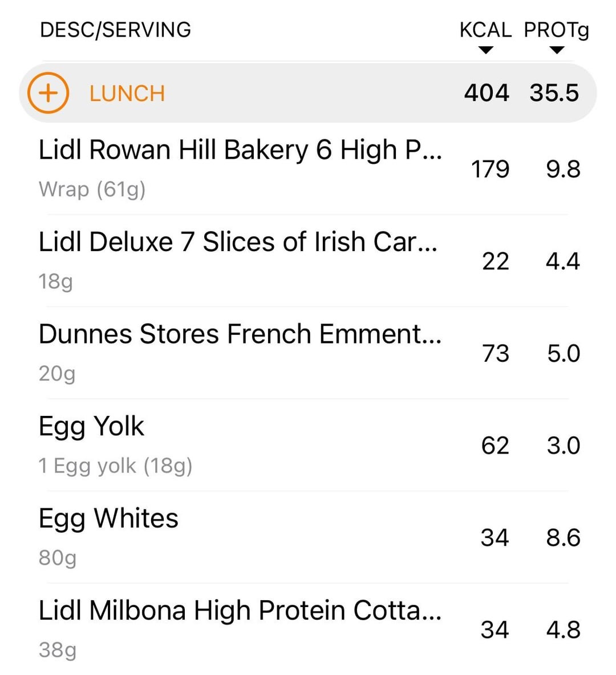Select the PROTg column header

coord(556,30)
